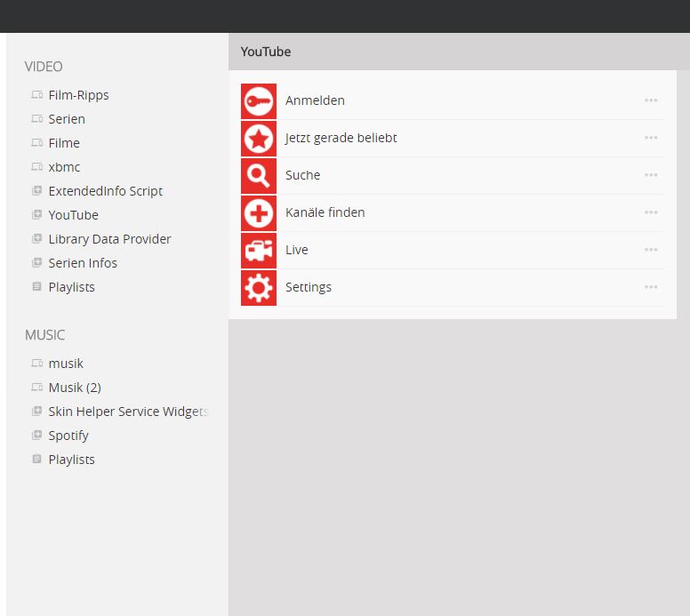Open the Serien video source

click(x=67, y=119)
